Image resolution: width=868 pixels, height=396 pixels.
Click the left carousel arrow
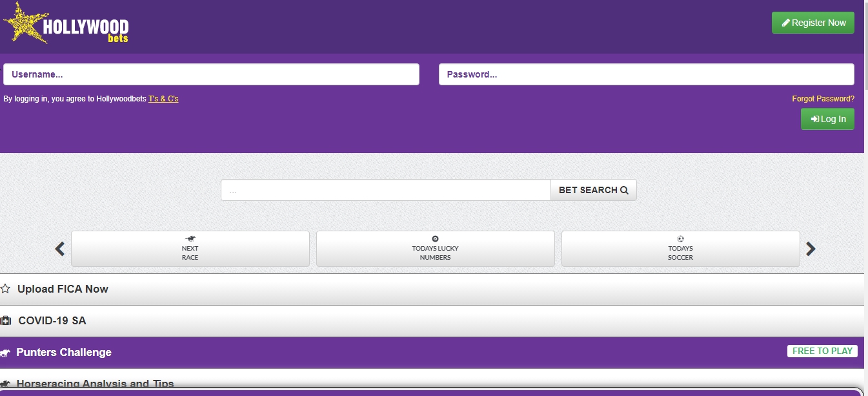pyautogui.click(x=60, y=249)
